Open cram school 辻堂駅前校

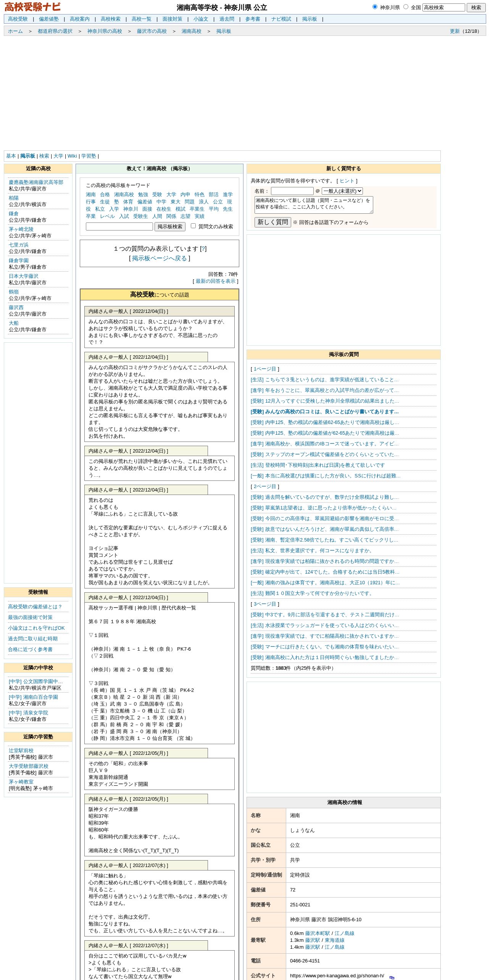pos(21,751)
